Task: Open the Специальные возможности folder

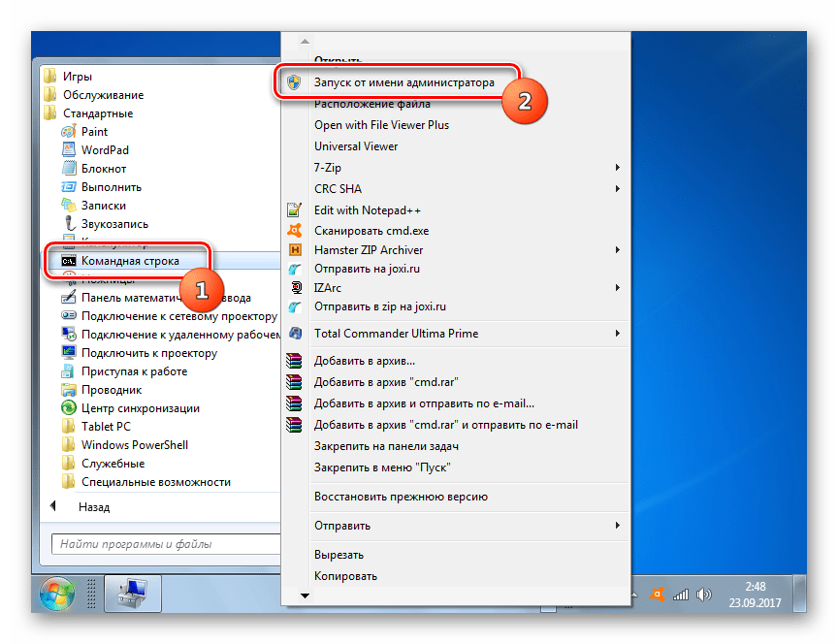Action: click(x=146, y=481)
